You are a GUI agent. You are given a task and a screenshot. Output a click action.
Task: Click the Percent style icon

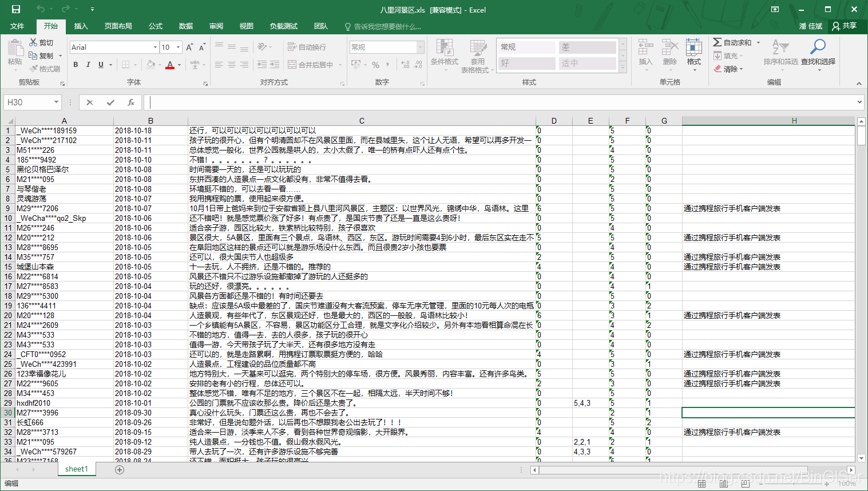(x=375, y=65)
